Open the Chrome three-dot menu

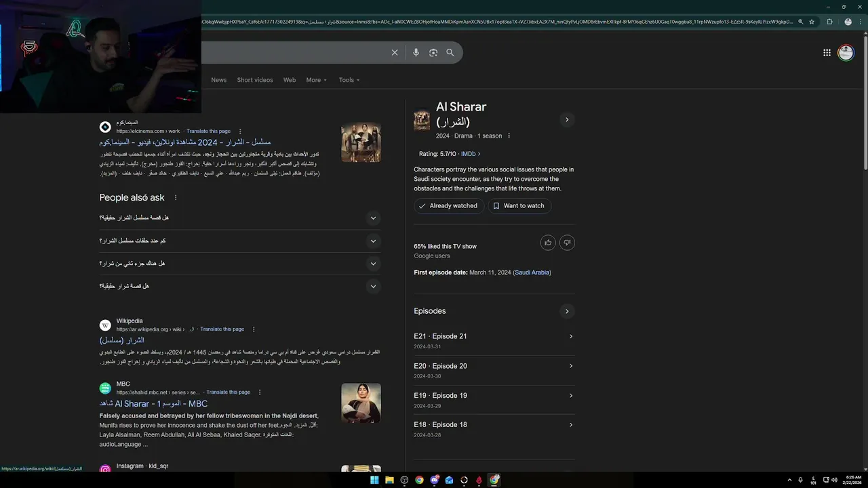tap(861, 22)
